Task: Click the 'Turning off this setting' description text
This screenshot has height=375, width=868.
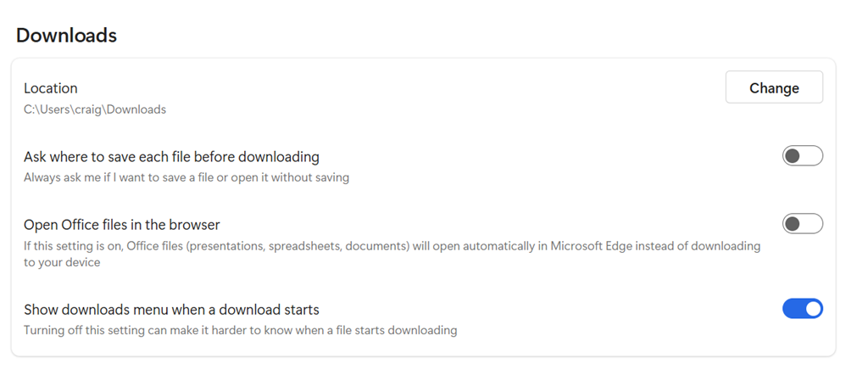Action: (x=240, y=330)
